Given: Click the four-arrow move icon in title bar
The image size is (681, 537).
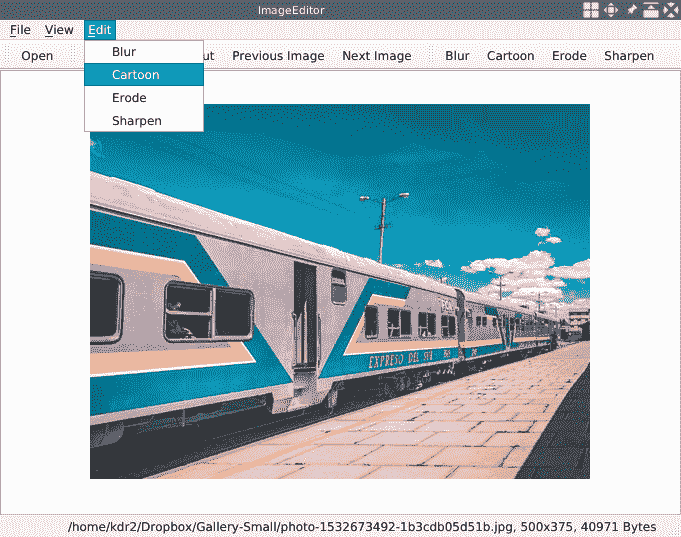Looking at the screenshot, I should (x=612, y=10).
